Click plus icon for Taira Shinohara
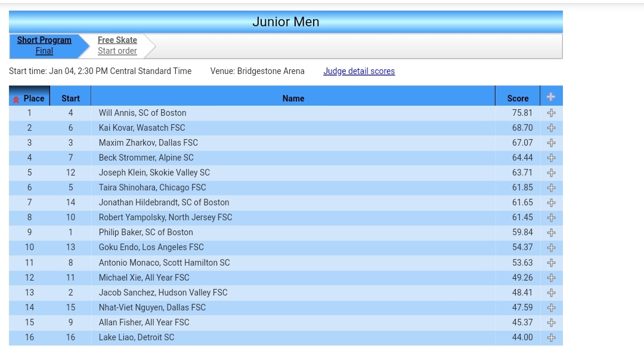 pyautogui.click(x=551, y=187)
